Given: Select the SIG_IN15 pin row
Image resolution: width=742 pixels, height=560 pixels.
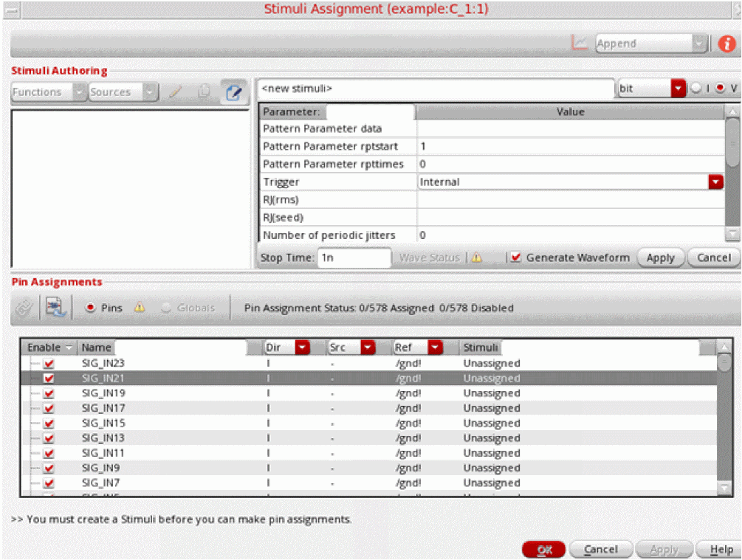Looking at the screenshot, I should click(x=103, y=424).
